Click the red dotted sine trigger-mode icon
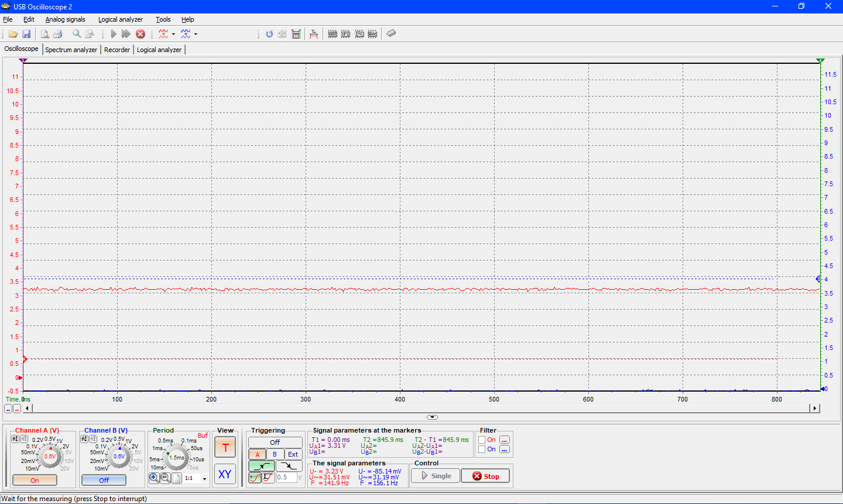The width and height of the screenshot is (843, 504). (255, 478)
